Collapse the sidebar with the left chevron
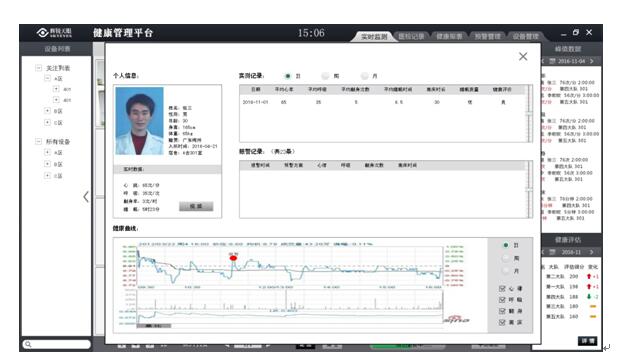The height and width of the screenshot is (364, 624). point(86,197)
